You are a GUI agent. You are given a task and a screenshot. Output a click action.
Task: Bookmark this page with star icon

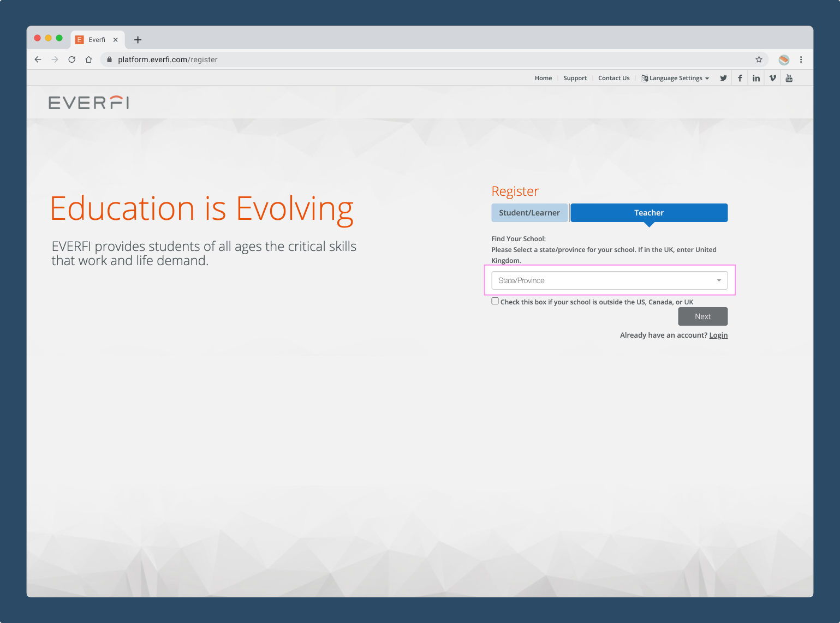(759, 59)
